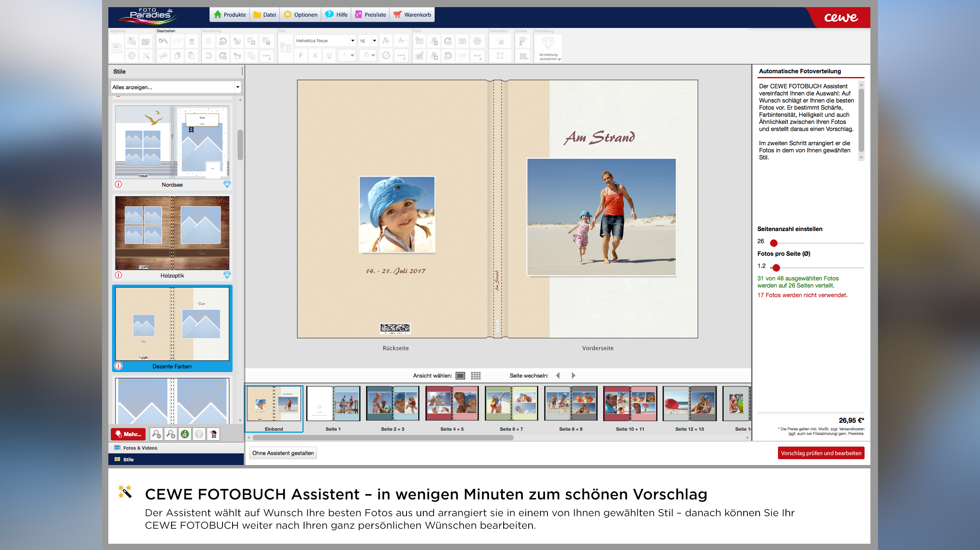This screenshot has height=550, width=980.
Task: Click the undo arrow in Bearbeiten
Action: click(163, 41)
